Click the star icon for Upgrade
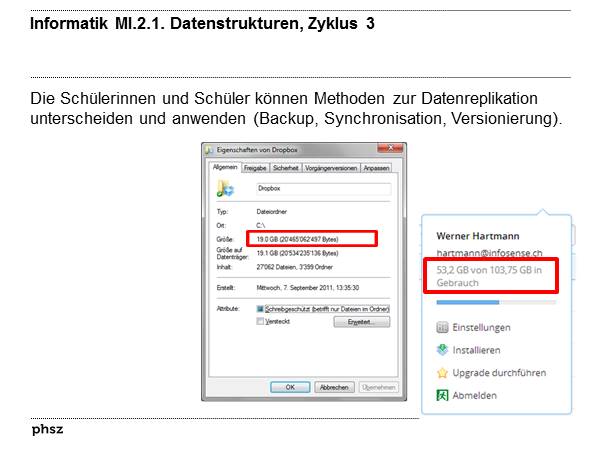This screenshot has width=600, height=450. (x=442, y=373)
